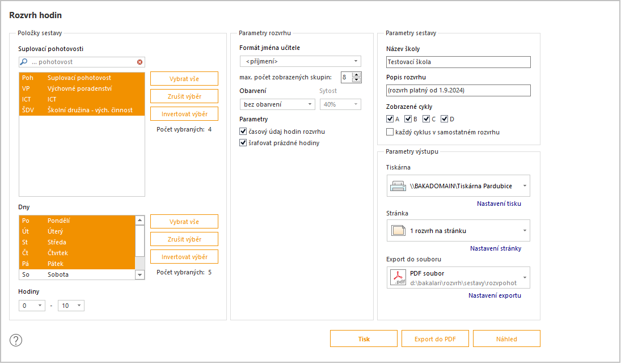Open the Stránka layout dropdown

point(458,231)
